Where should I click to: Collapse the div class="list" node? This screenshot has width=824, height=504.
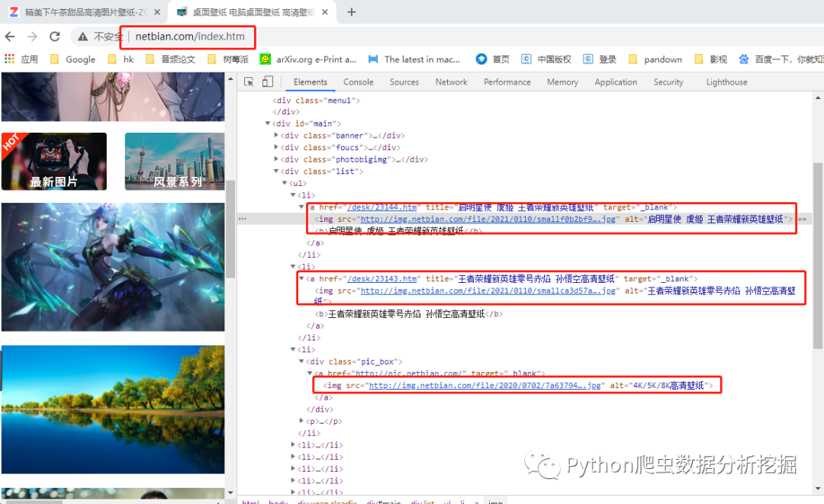[x=276, y=171]
